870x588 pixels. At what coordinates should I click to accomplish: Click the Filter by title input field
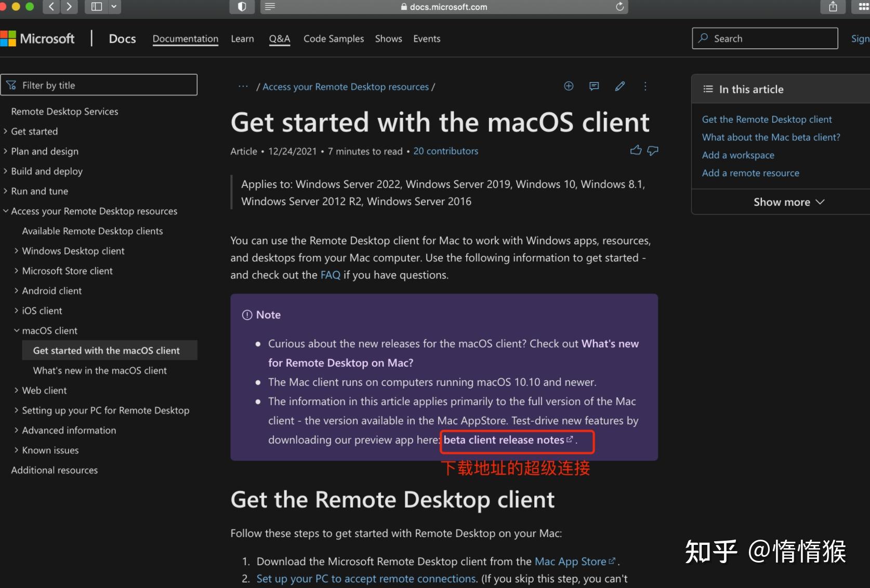coord(99,85)
